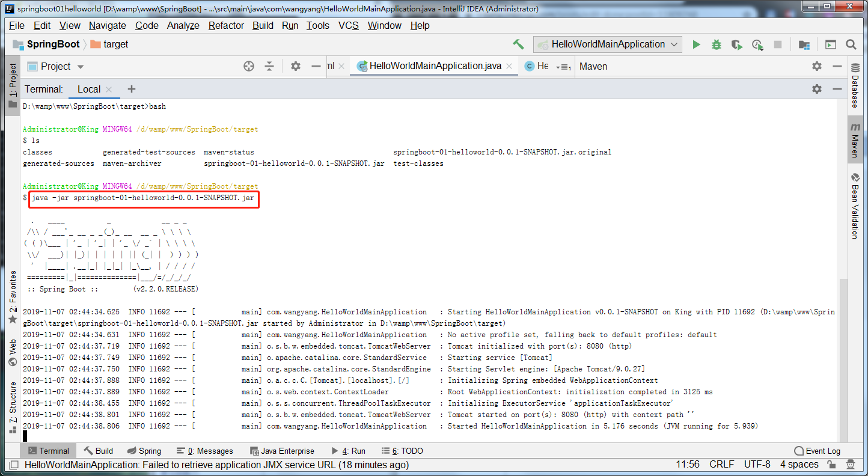The image size is (868, 476).
Task: Open the Analyze menu
Action: point(183,25)
